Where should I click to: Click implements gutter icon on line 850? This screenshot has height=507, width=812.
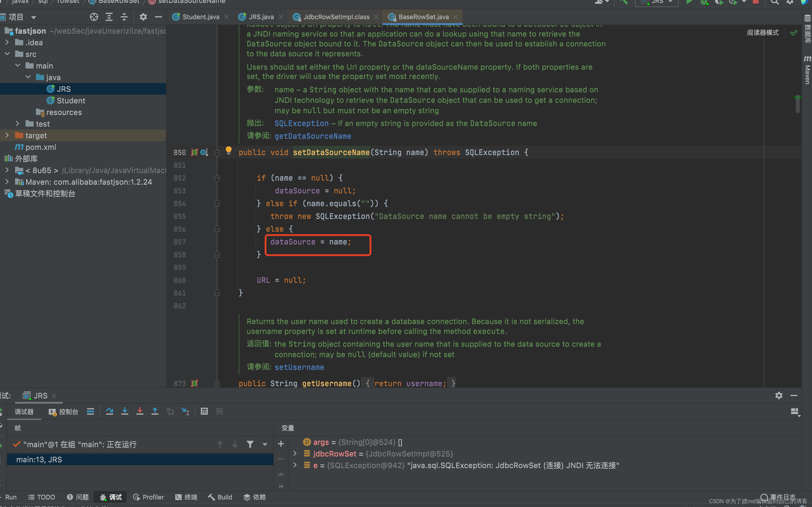pyautogui.click(x=194, y=152)
